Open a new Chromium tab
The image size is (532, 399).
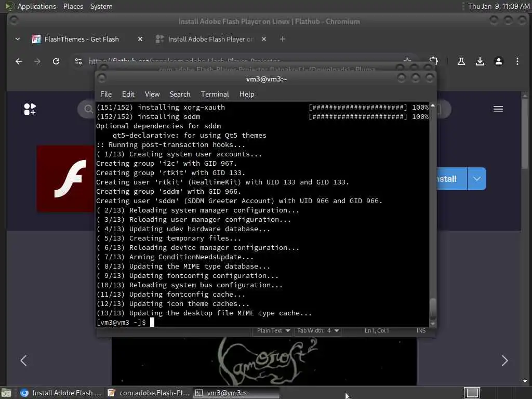point(282,39)
